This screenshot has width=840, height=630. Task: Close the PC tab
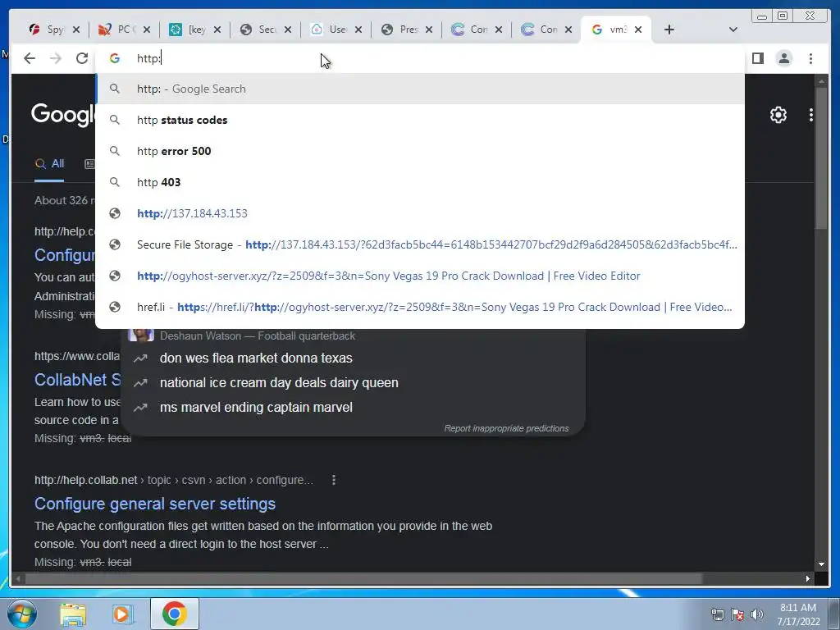click(x=147, y=30)
